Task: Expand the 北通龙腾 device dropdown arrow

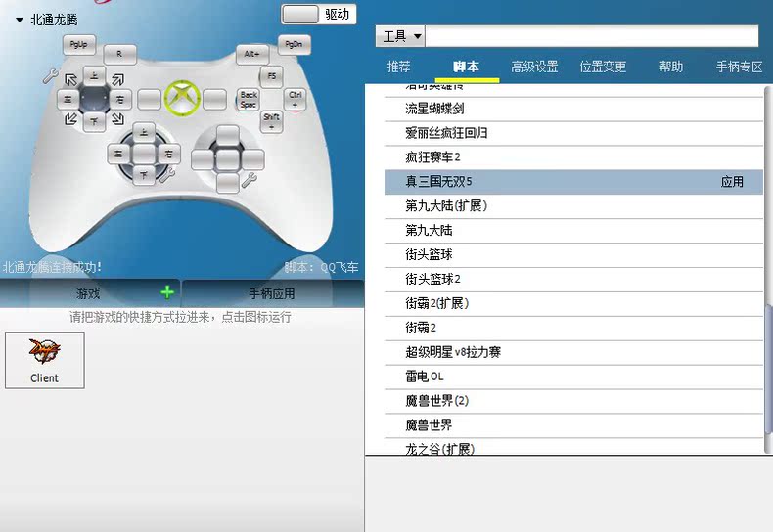Action: click(x=20, y=21)
